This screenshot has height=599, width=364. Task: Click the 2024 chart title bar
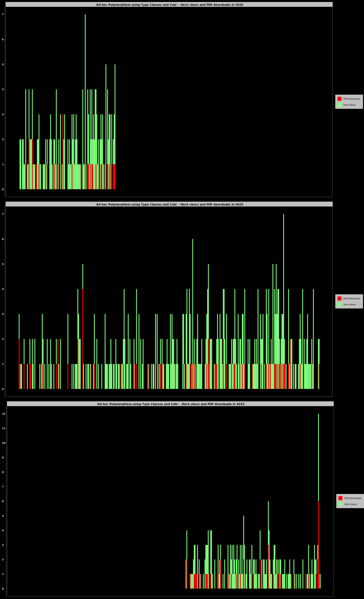pyautogui.click(x=170, y=404)
